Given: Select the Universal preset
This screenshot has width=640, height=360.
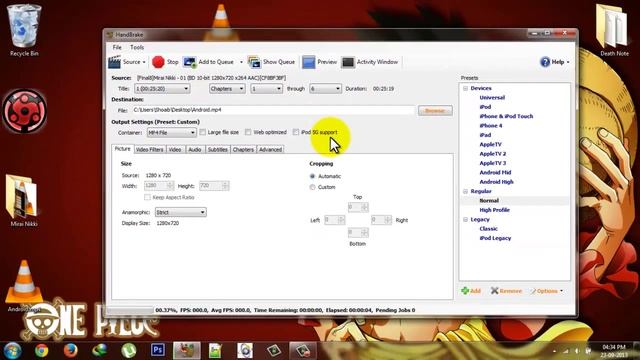Looking at the screenshot, I should [x=492, y=98].
